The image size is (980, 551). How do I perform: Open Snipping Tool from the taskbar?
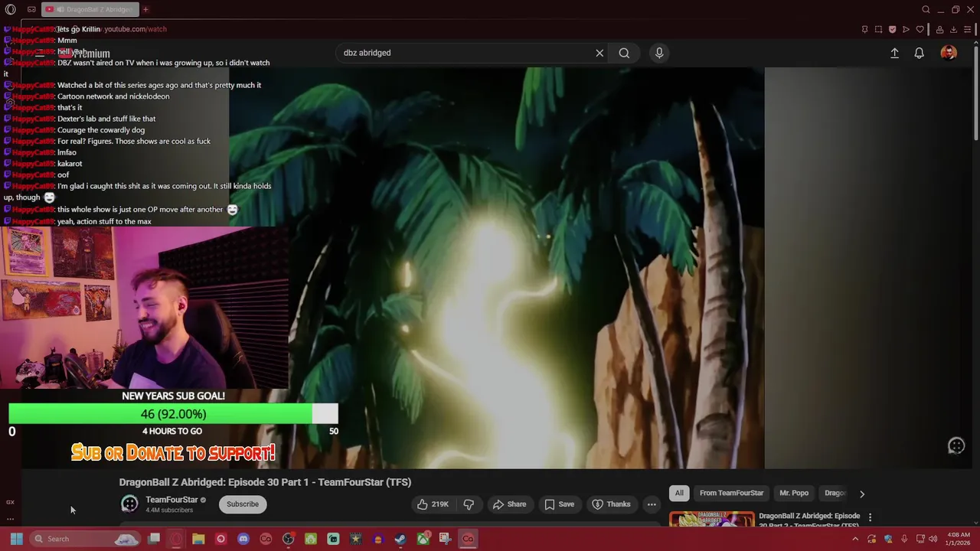(x=445, y=539)
